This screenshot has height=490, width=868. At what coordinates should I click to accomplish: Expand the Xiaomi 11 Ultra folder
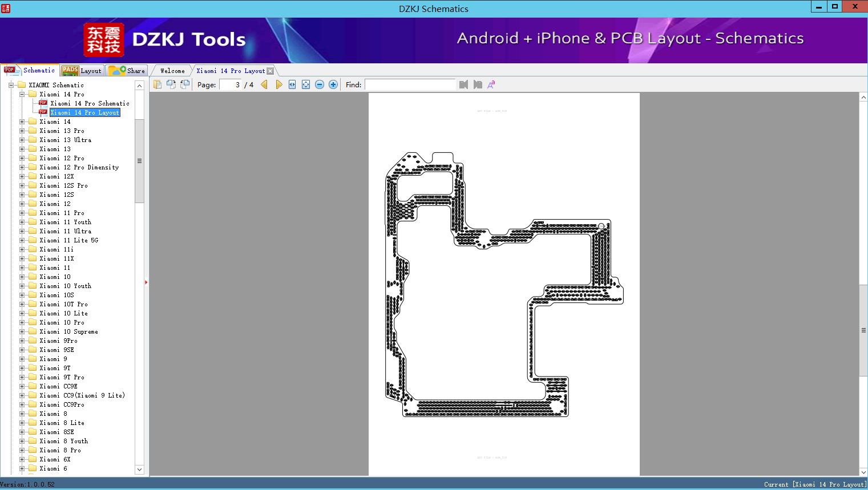pos(22,231)
